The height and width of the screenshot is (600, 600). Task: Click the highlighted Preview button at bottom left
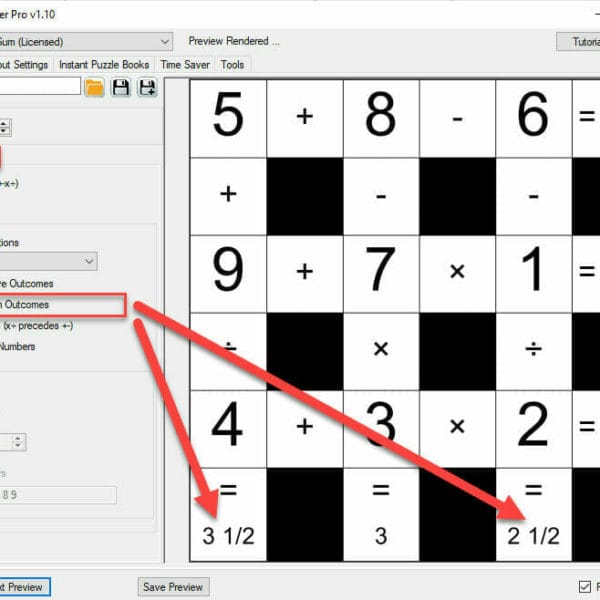[x=24, y=587]
